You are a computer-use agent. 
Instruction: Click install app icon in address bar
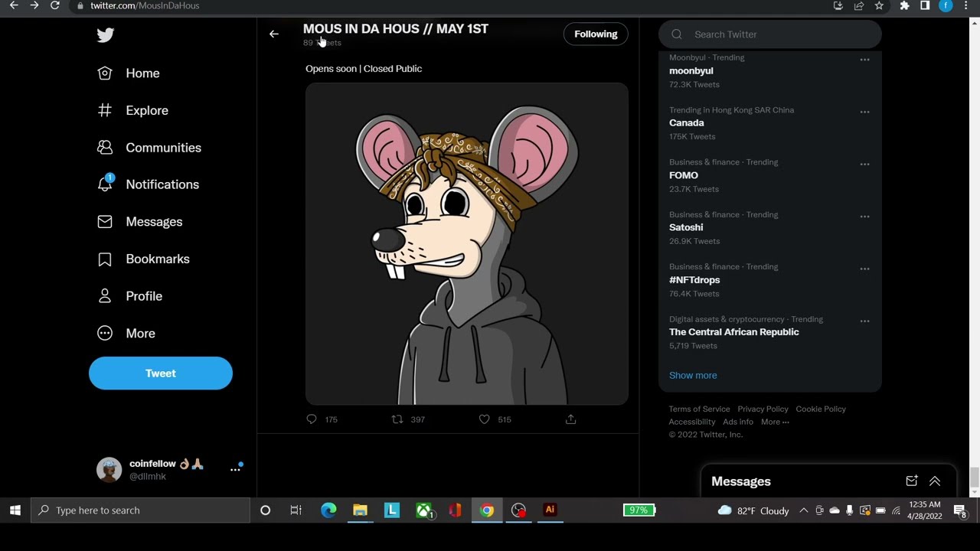tap(838, 5)
